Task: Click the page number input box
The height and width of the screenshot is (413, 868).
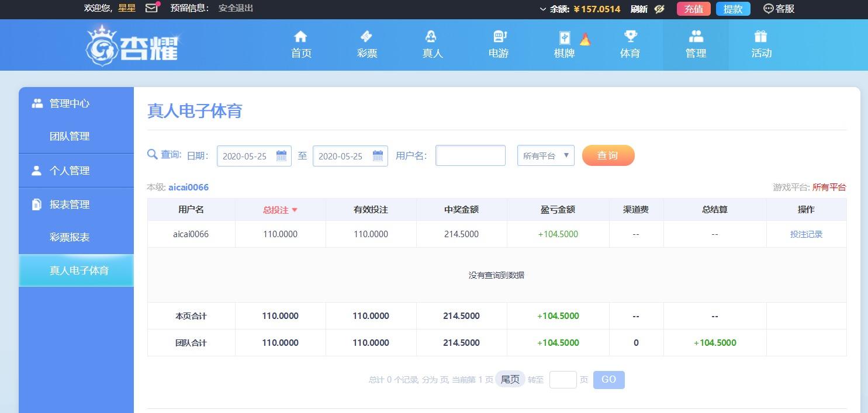Action: click(x=563, y=380)
